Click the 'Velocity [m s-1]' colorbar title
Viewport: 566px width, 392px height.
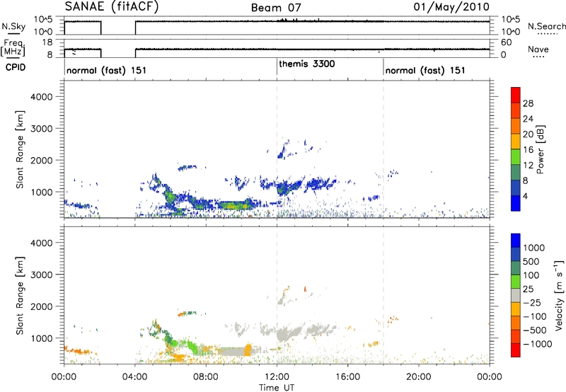click(x=559, y=295)
